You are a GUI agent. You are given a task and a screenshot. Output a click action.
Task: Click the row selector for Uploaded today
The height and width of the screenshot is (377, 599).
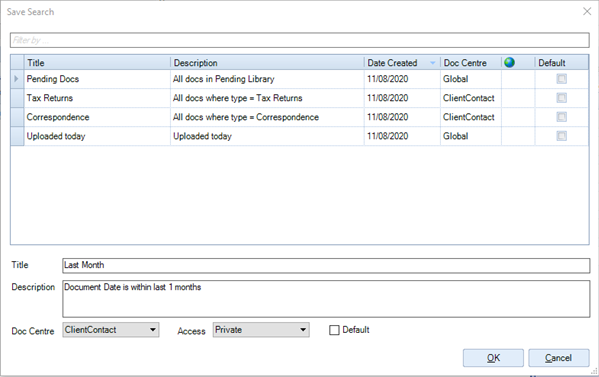17,136
